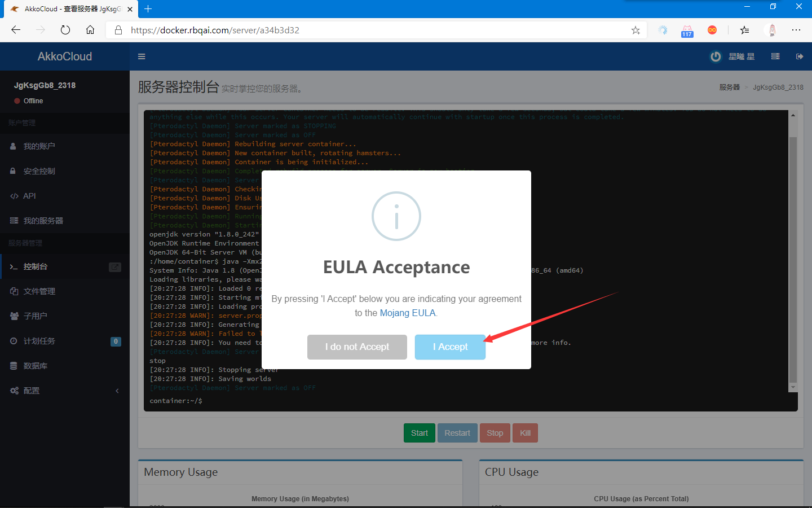
Task: Open 计划任务 in the sidebar
Action: 65,341
